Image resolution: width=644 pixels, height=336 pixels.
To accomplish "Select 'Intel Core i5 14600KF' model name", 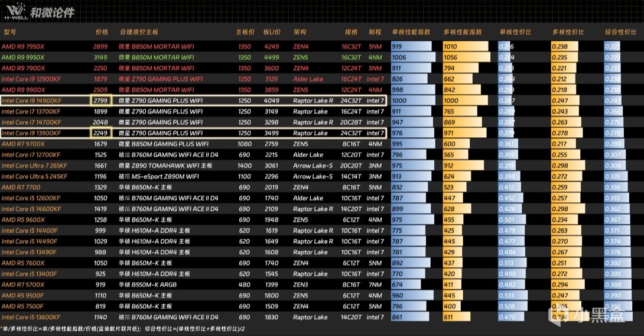I will click(x=31, y=209).
